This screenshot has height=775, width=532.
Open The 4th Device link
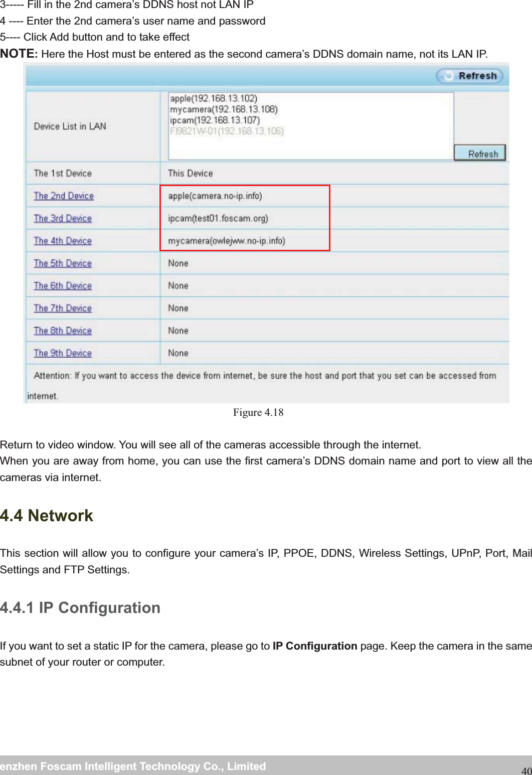(63, 241)
